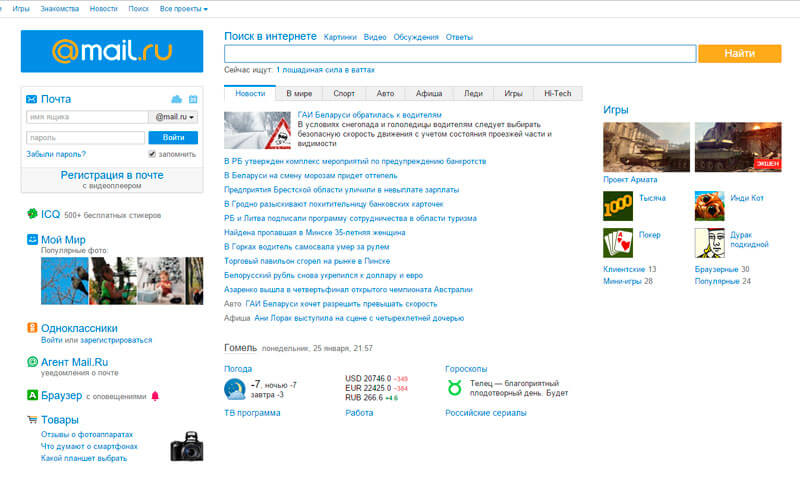Click the Гомель city name

coord(240,348)
